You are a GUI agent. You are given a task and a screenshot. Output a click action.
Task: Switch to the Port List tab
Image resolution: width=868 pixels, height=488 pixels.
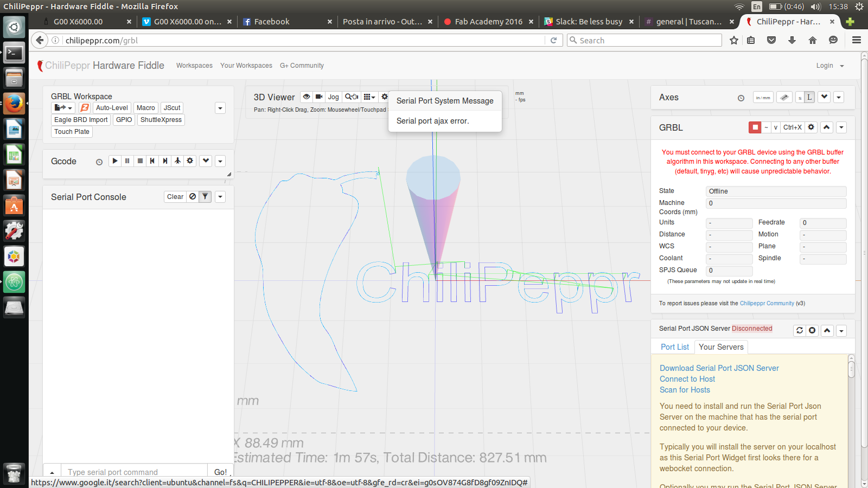674,347
